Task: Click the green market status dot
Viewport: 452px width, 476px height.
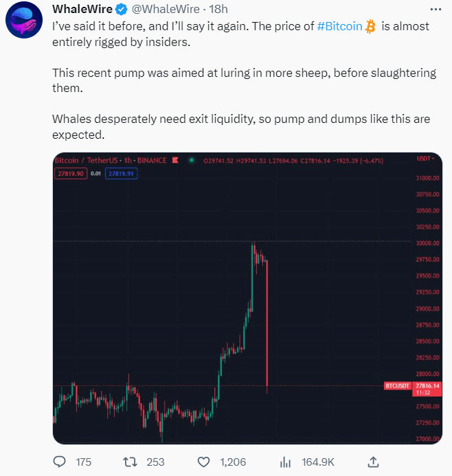Action: pyautogui.click(x=191, y=159)
